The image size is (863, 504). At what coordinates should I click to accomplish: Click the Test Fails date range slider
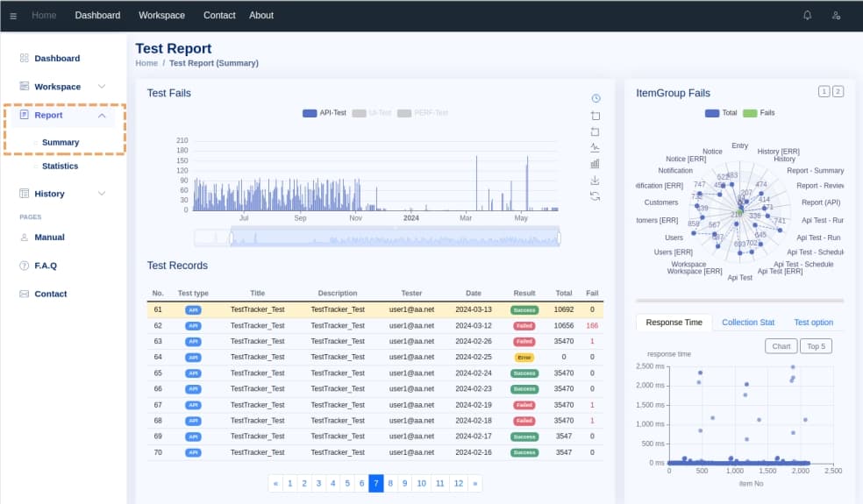point(395,237)
